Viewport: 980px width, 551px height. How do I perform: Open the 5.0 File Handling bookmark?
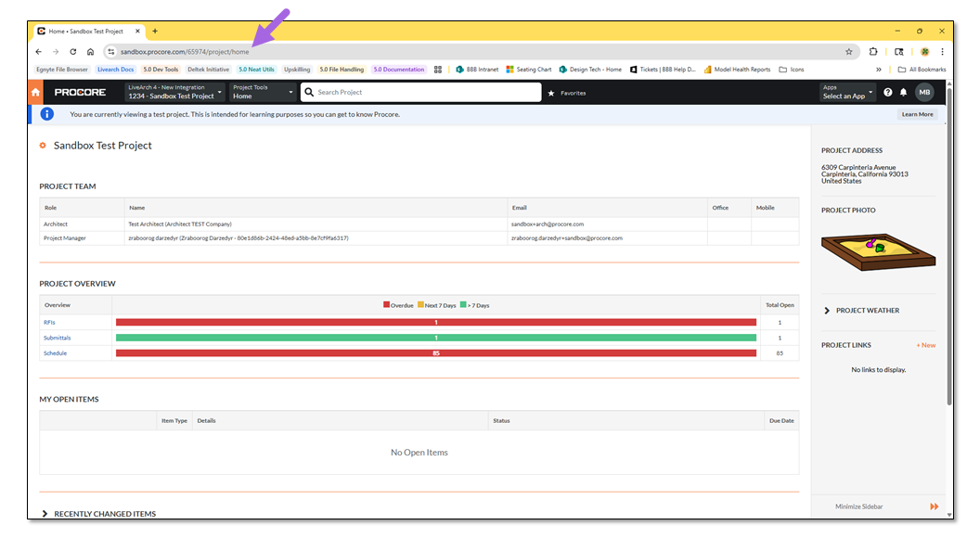[342, 70]
